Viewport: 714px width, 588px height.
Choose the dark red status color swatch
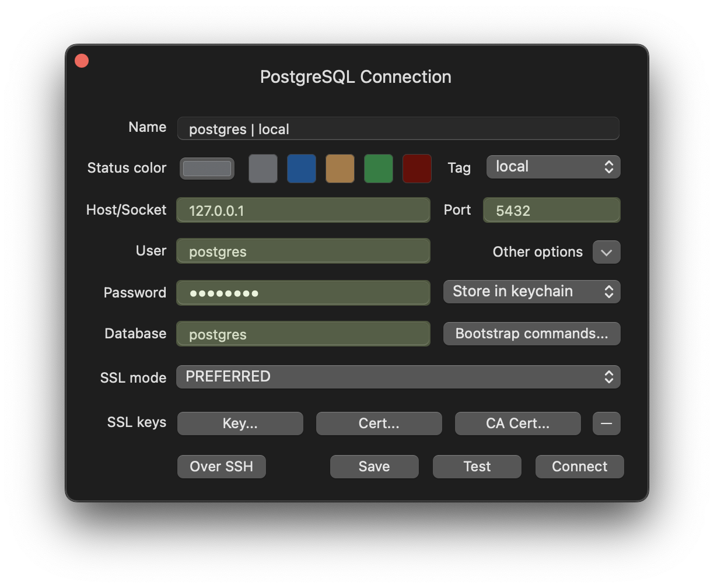tap(417, 169)
